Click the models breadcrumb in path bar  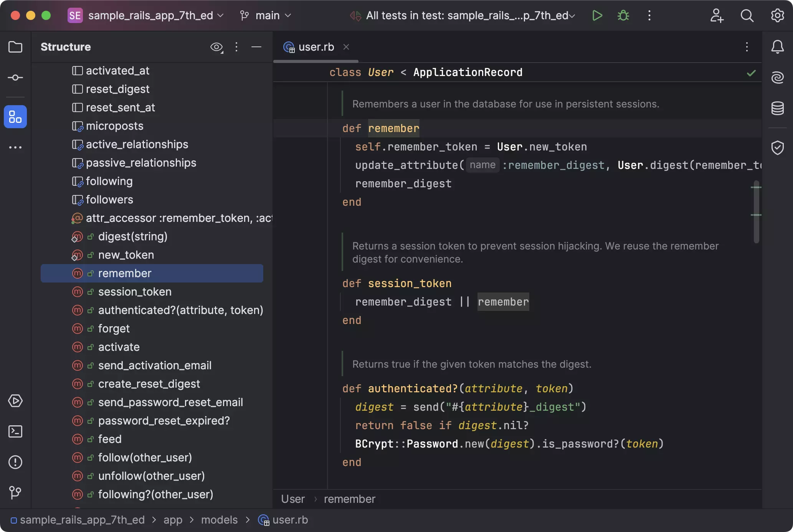[x=219, y=520]
